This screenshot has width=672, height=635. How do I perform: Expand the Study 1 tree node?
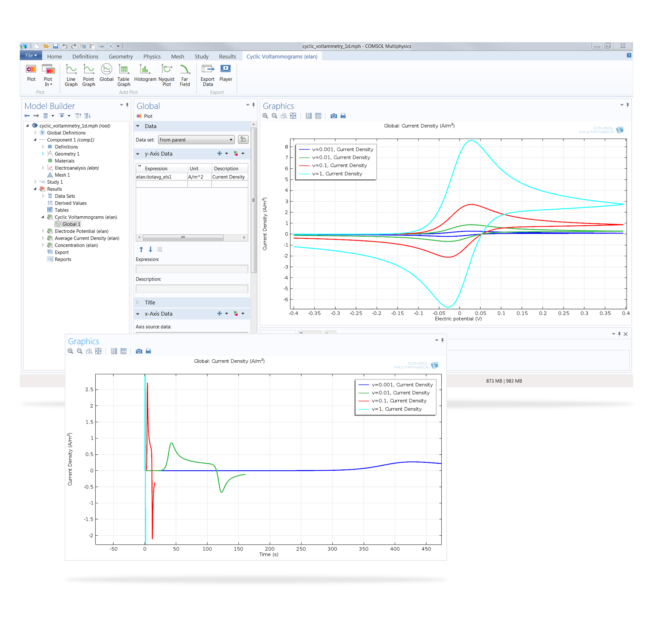(36, 182)
